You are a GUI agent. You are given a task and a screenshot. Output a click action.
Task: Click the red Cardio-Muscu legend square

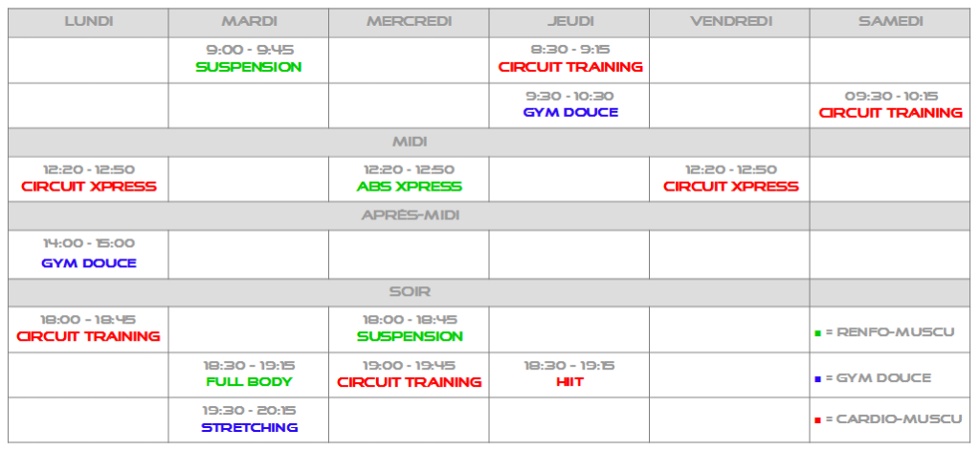pyautogui.click(x=817, y=420)
